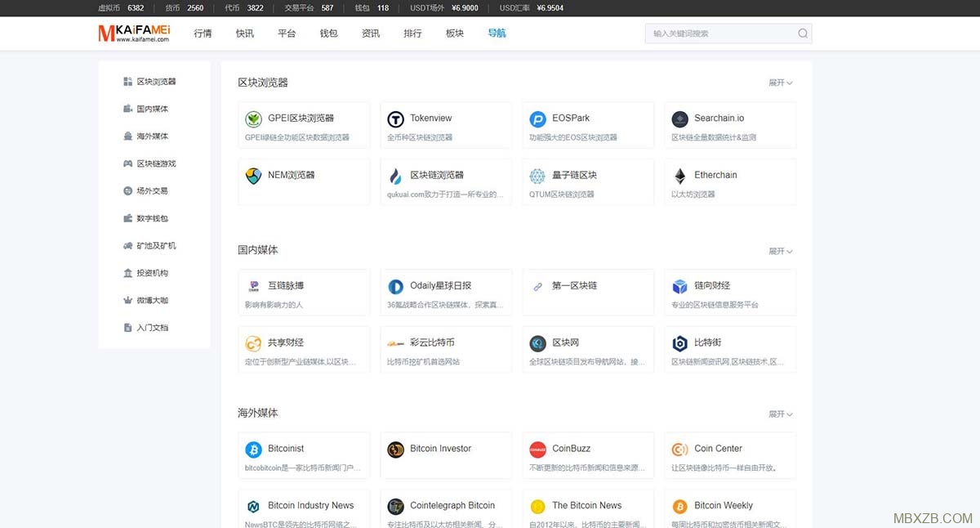Click the 区块网 logo icon
Image resolution: width=980 pixels, height=528 pixels.
(537, 344)
